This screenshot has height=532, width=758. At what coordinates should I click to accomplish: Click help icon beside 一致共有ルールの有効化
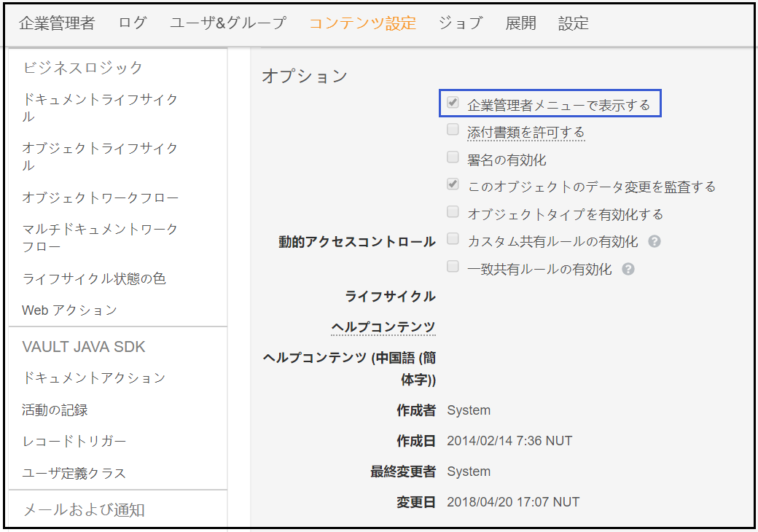point(628,269)
